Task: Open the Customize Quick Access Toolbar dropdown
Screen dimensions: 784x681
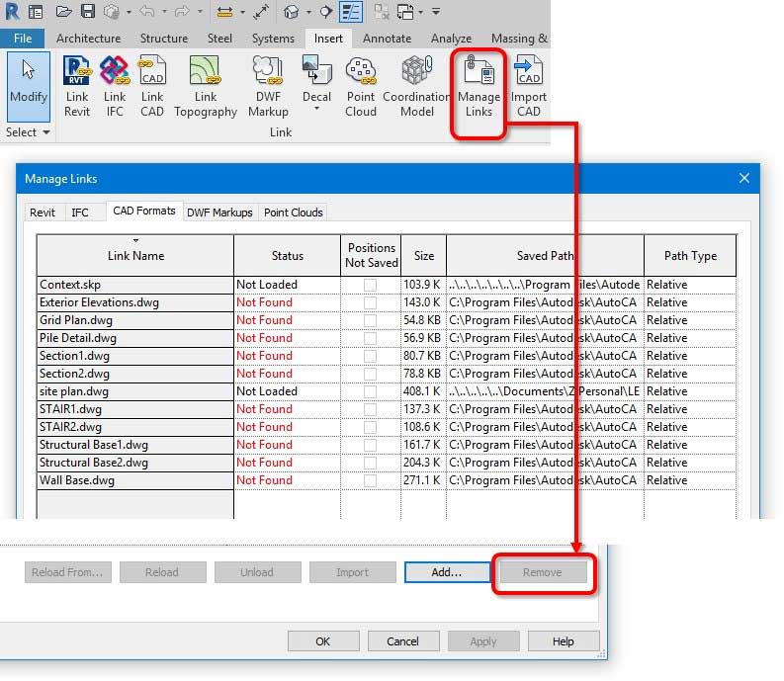Action: pos(436,12)
